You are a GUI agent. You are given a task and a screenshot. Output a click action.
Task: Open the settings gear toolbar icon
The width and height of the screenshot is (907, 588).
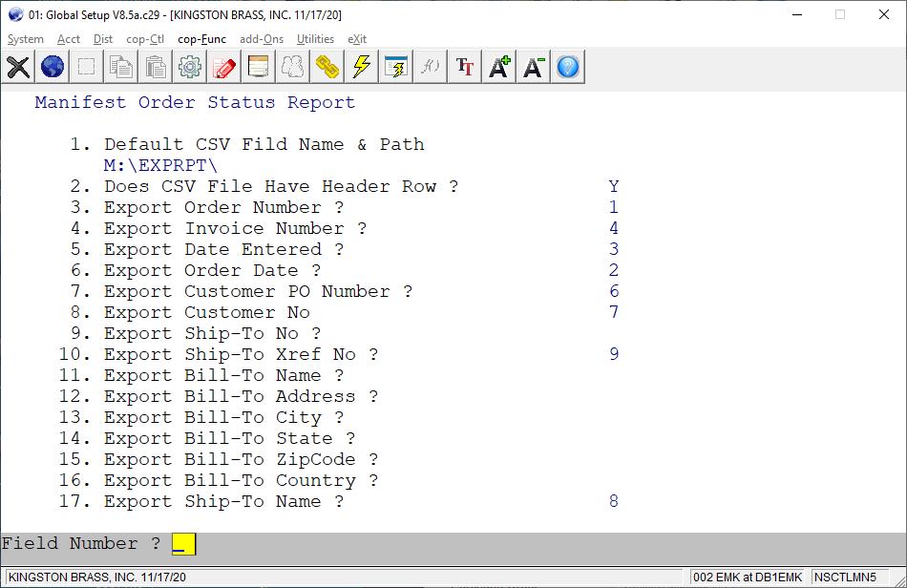tap(190, 67)
